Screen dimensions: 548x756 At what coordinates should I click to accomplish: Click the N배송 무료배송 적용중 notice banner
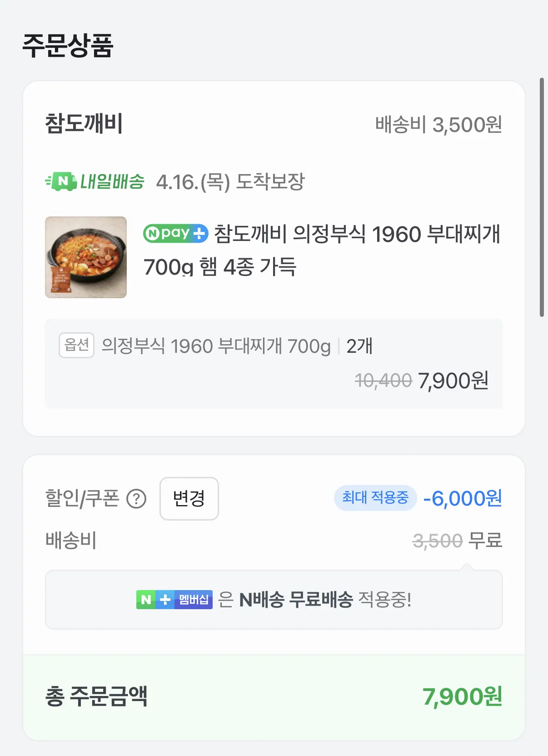274,600
